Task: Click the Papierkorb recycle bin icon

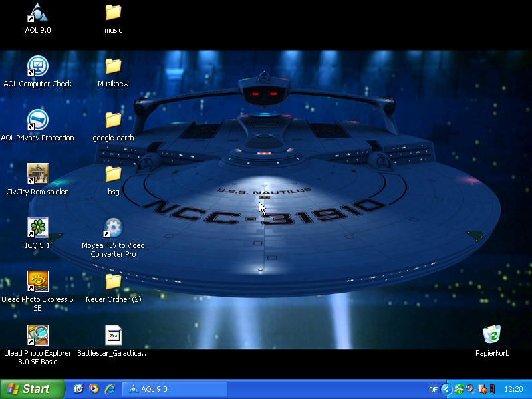Action: [x=492, y=336]
